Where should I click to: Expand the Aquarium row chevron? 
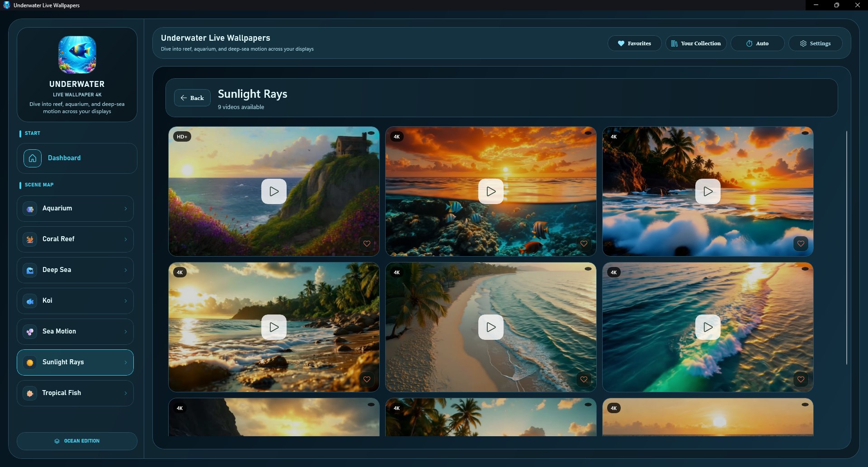point(126,209)
